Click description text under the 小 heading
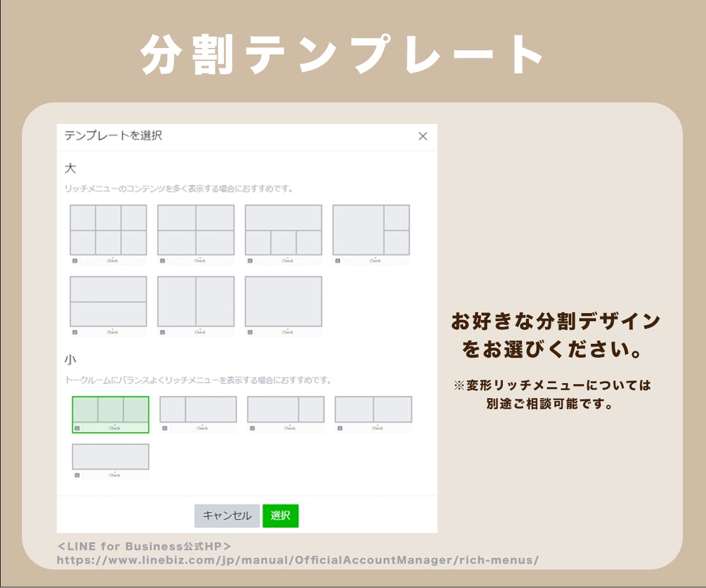Viewport: 706px width, 588px height. 198,380
